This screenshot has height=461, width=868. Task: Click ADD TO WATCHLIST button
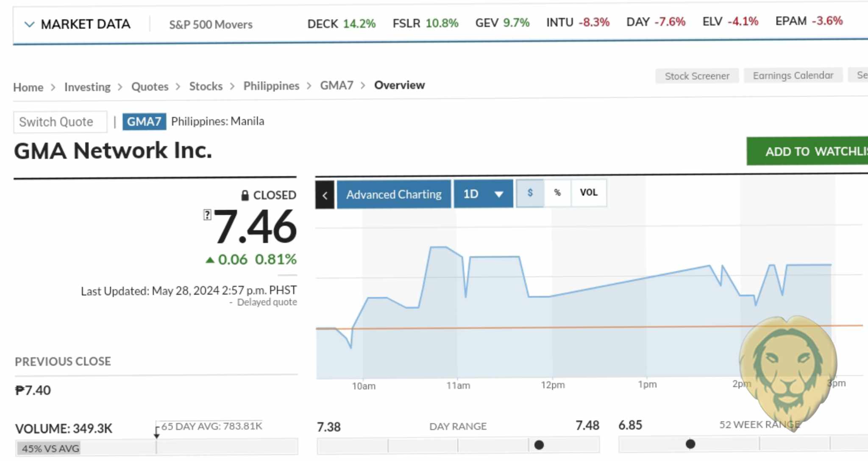[x=807, y=151]
